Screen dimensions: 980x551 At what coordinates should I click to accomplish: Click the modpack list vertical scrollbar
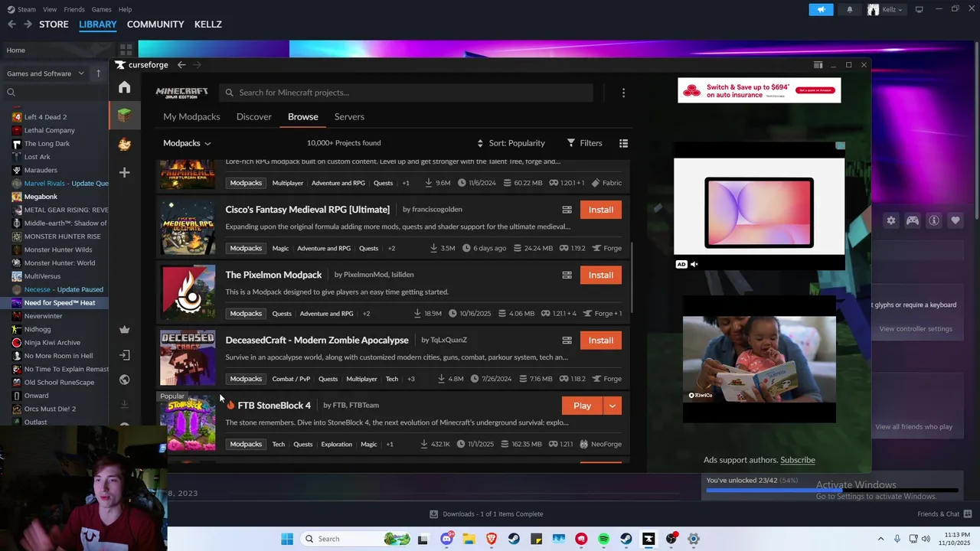click(x=632, y=275)
